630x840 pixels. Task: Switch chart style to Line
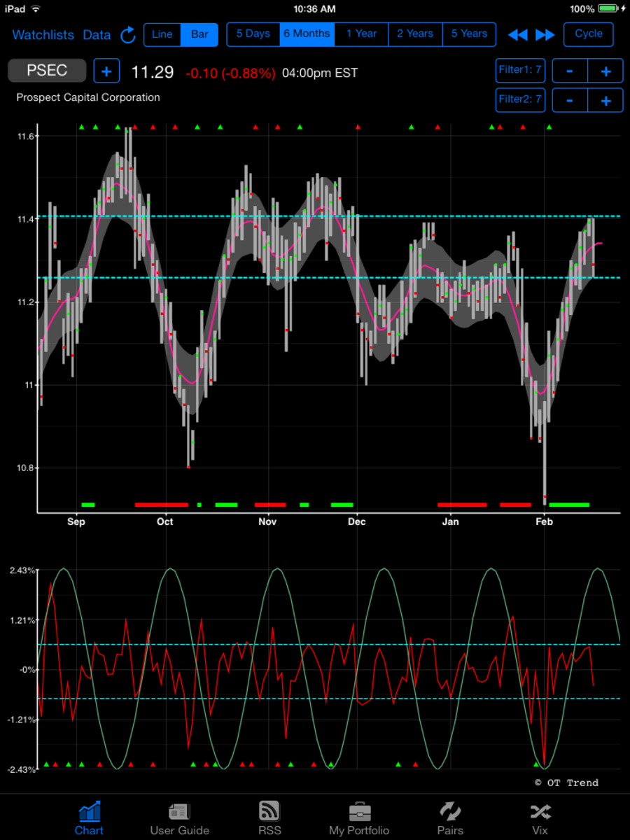pyautogui.click(x=162, y=34)
